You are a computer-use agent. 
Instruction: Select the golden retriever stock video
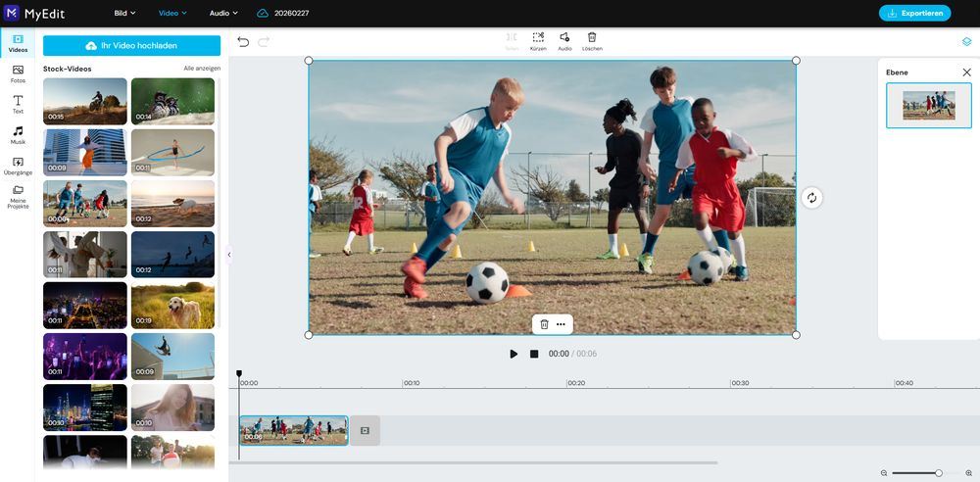172,305
